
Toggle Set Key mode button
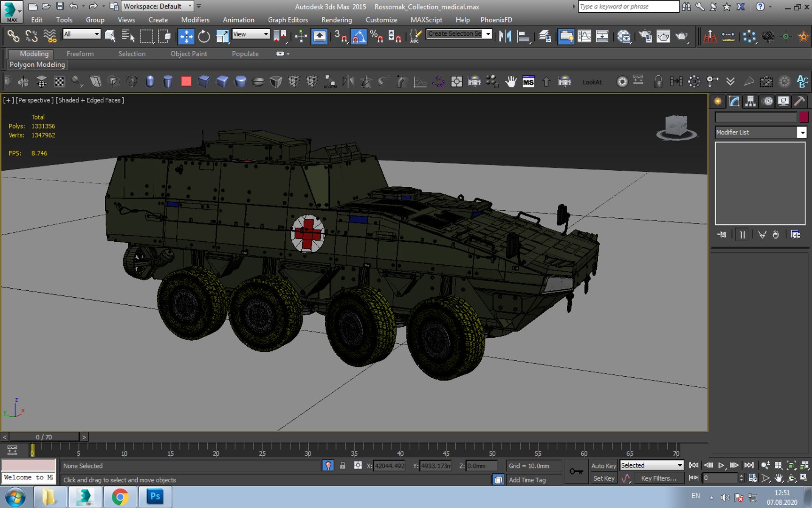click(x=603, y=478)
